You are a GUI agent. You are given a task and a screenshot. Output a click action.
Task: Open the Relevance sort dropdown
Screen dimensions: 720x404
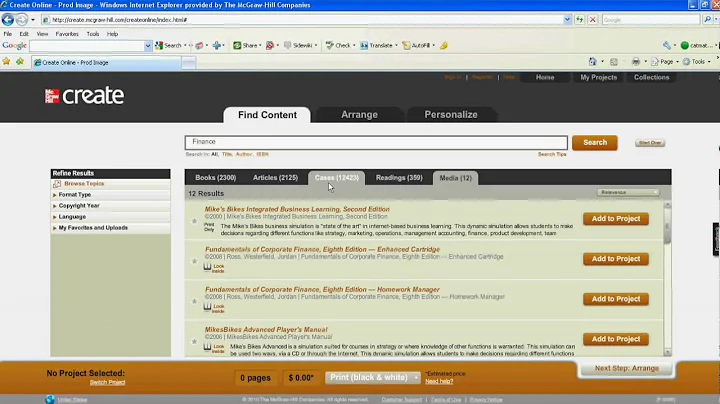pyautogui.click(x=628, y=192)
